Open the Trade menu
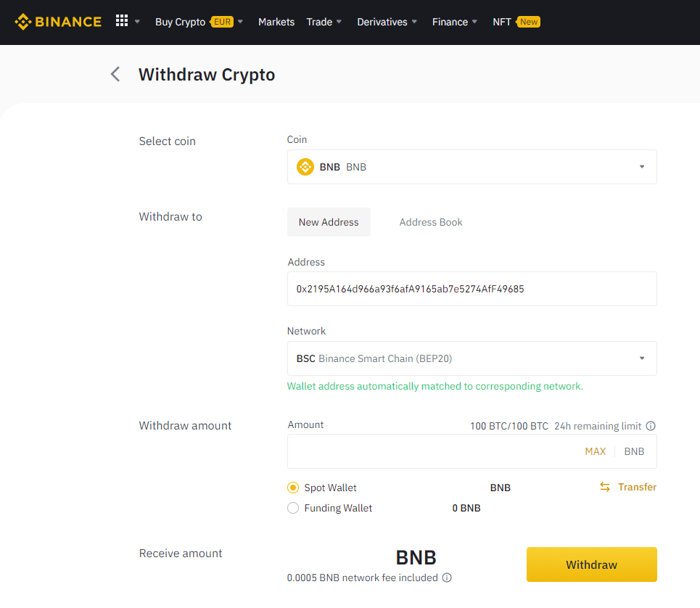This screenshot has height=608, width=700. coord(319,22)
